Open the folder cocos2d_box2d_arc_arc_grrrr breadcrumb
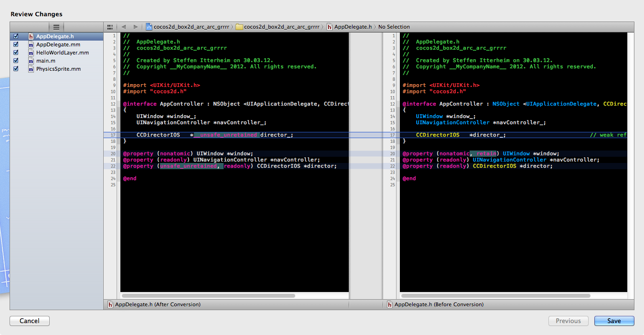Viewport: 644px width, 335px height. 278,27
